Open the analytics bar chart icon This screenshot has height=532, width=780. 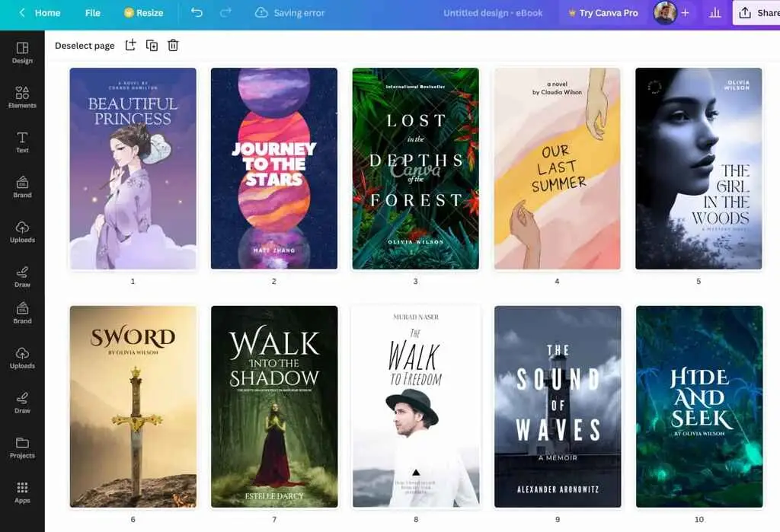[714, 13]
